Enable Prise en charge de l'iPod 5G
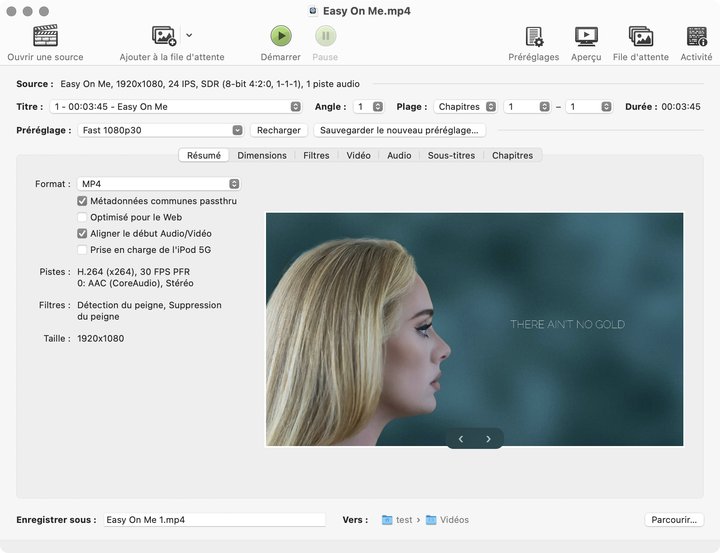 pyautogui.click(x=82, y=250)
